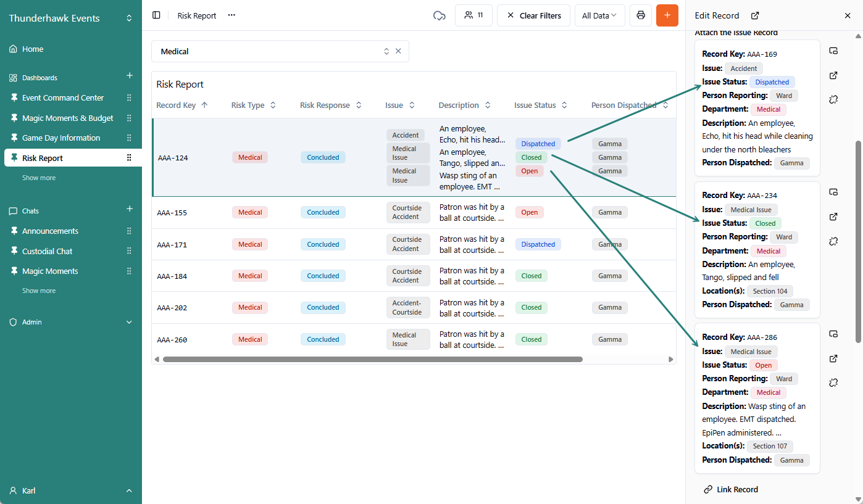Open Event Command Center dashboard
The height and width of the screenshot is (504, 863).
[x=63, y=97]
